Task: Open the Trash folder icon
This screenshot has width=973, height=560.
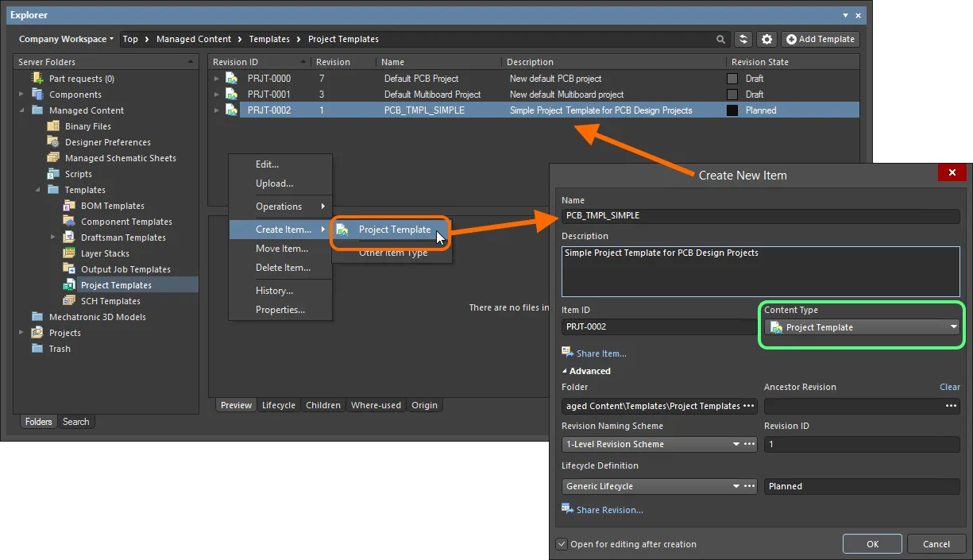Action: tap(36, 348)
